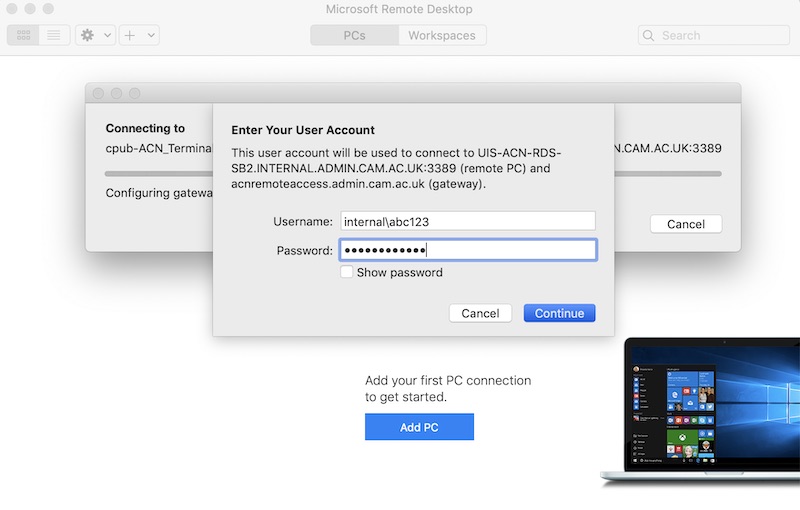This screenshot has width=800, height=510.
Task: Click the Password input field
Action: [468, 250]
